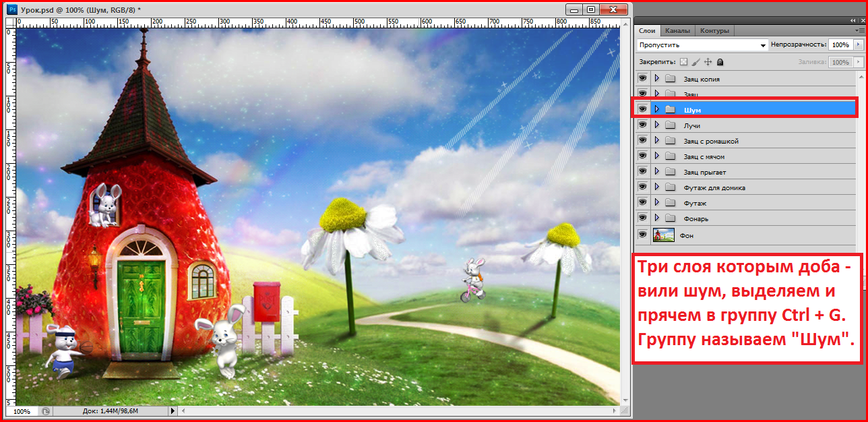
Task: Hide the Заяц прыгает group
Action: pos(642,171)
